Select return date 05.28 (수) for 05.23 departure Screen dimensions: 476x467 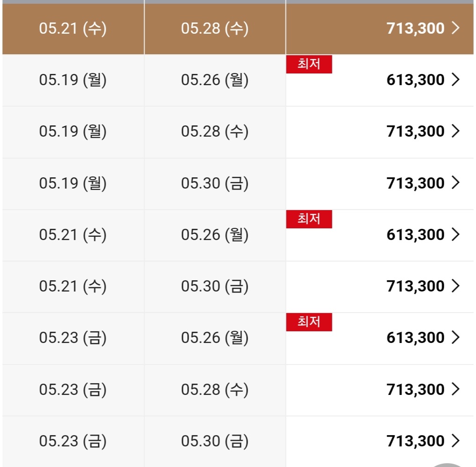point(215,389)
